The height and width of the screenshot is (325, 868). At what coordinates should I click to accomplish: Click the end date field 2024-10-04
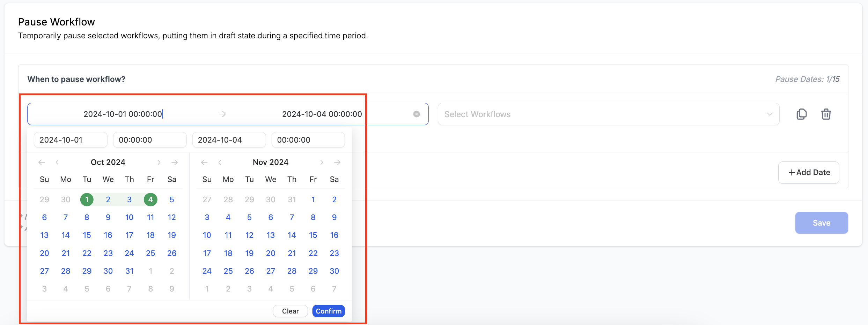coord(229,140)
